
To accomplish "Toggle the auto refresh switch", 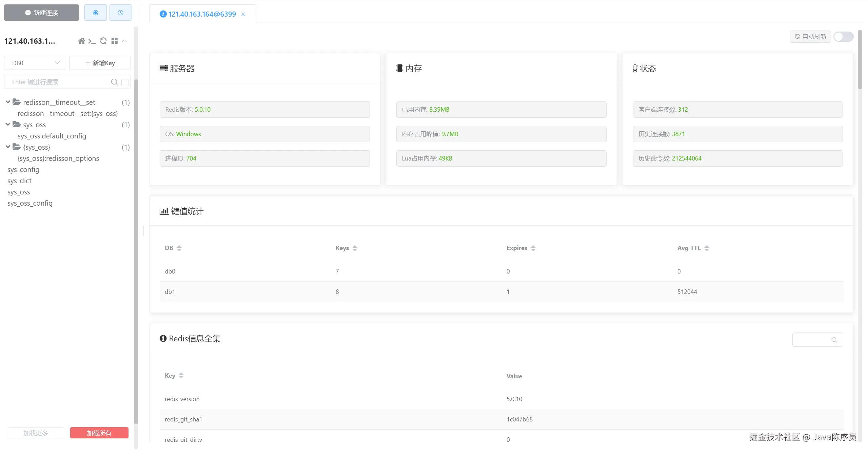I will 843,37.
